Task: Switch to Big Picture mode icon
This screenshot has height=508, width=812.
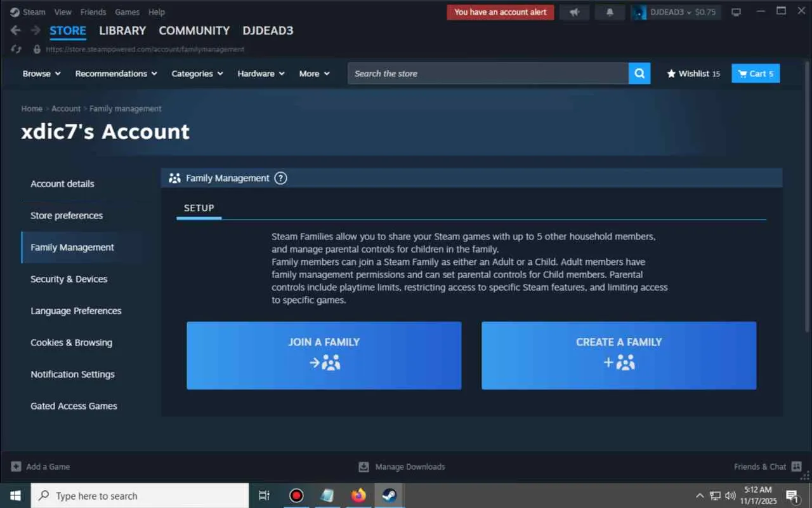Action: tap(736, 12)
